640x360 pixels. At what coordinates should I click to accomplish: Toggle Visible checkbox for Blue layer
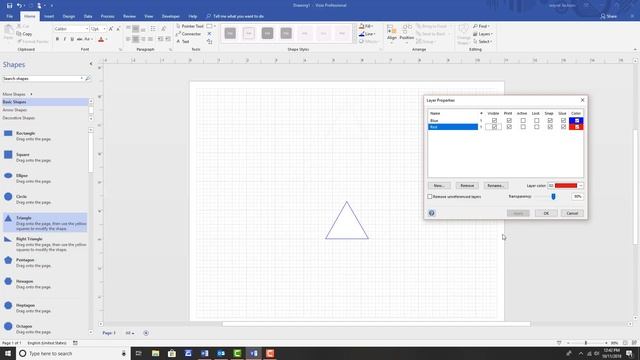(494, 120)
